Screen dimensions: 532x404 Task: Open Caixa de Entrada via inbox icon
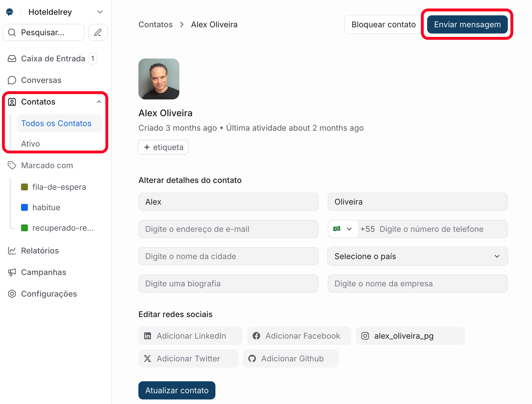pos(12,59)
